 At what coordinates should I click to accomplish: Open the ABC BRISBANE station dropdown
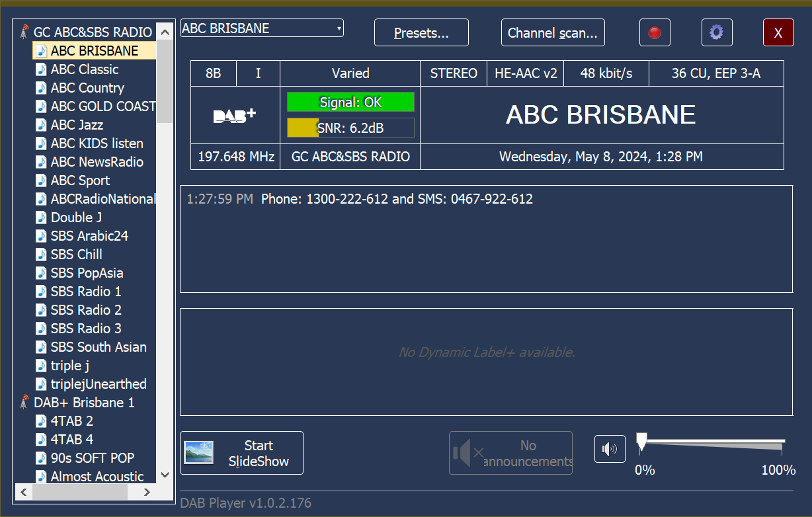click(x=262, y=28)
